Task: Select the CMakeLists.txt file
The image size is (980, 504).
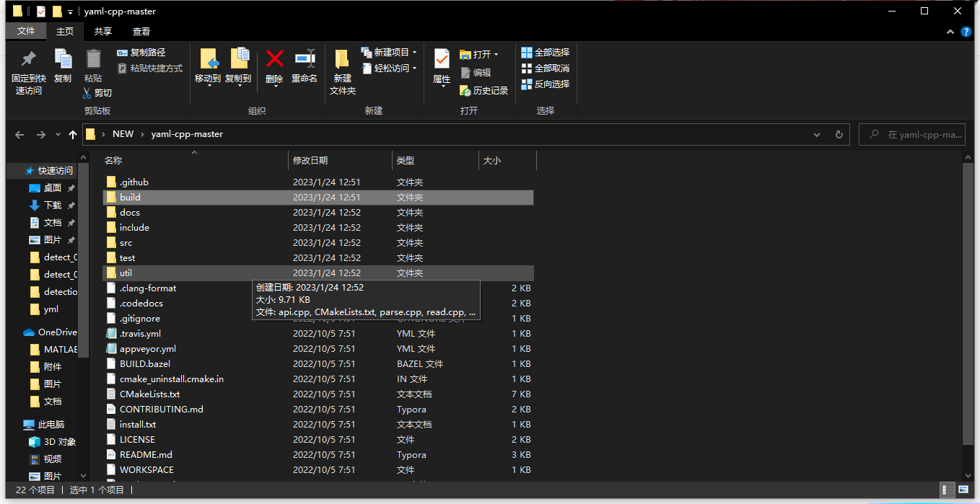Action: point(318,394)
